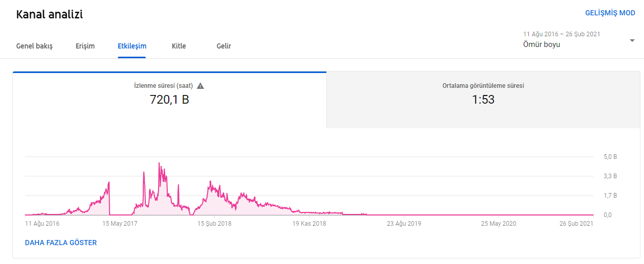
Task: Go to the Kitle tab
Action: [179, 46]
